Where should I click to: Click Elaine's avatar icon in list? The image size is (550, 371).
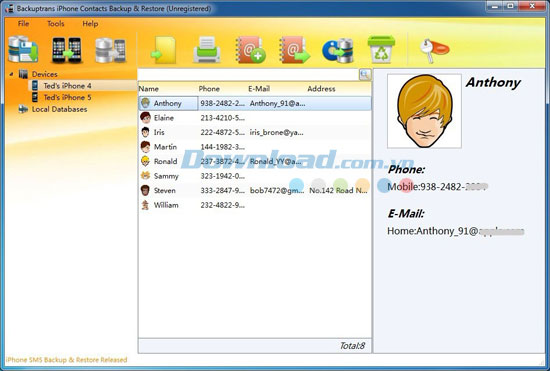coord(146,117)
